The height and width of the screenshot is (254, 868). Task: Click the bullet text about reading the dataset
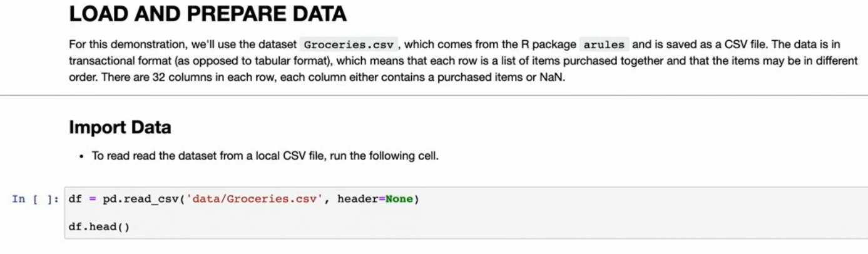265,156
